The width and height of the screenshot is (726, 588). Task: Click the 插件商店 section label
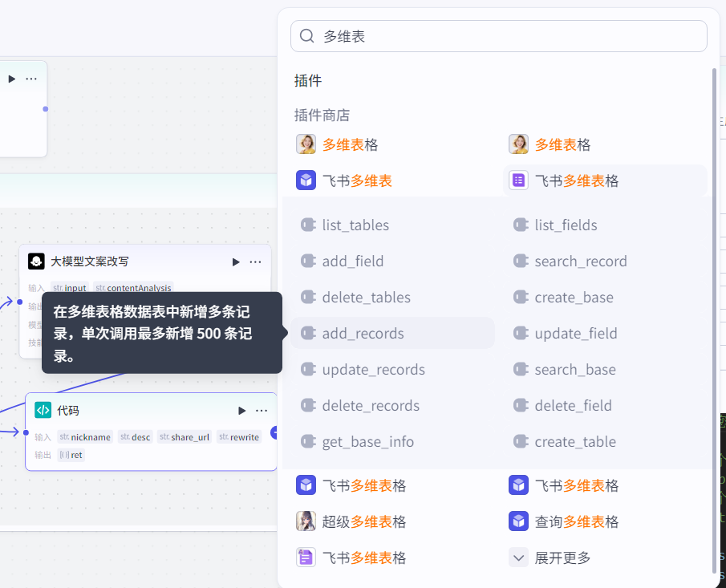pos(322,115)
